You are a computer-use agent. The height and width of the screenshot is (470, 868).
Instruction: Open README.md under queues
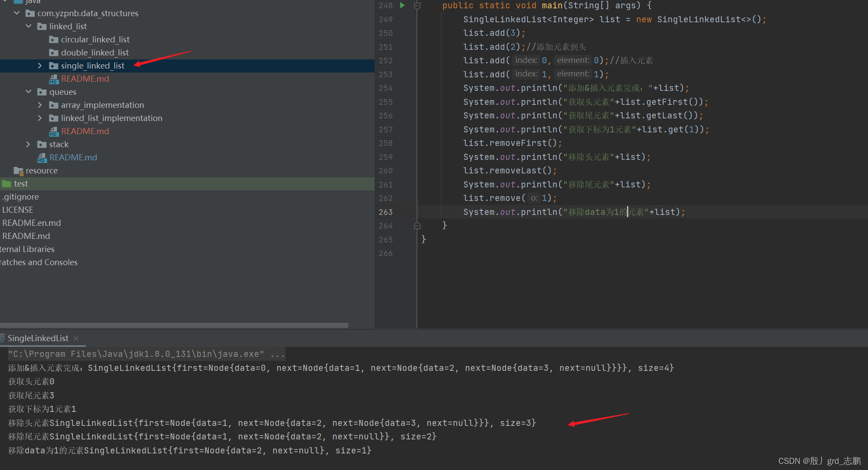(x=85, y=131)
